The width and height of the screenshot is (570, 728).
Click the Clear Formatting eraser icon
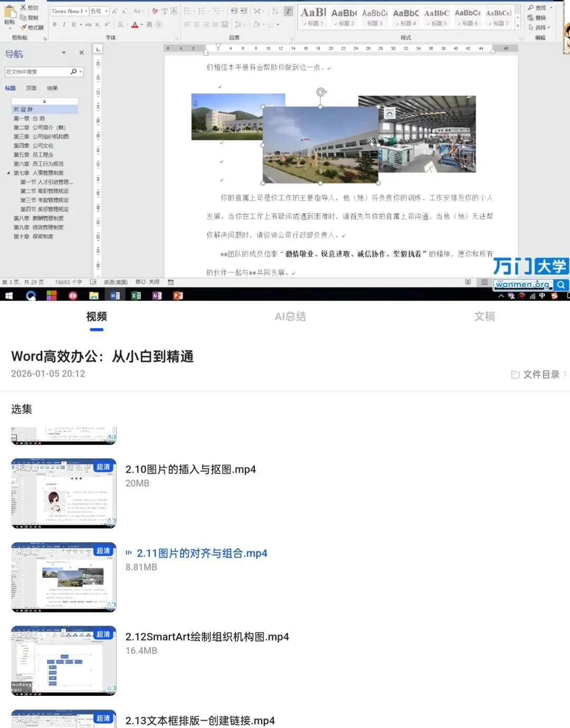click(155, 11)
